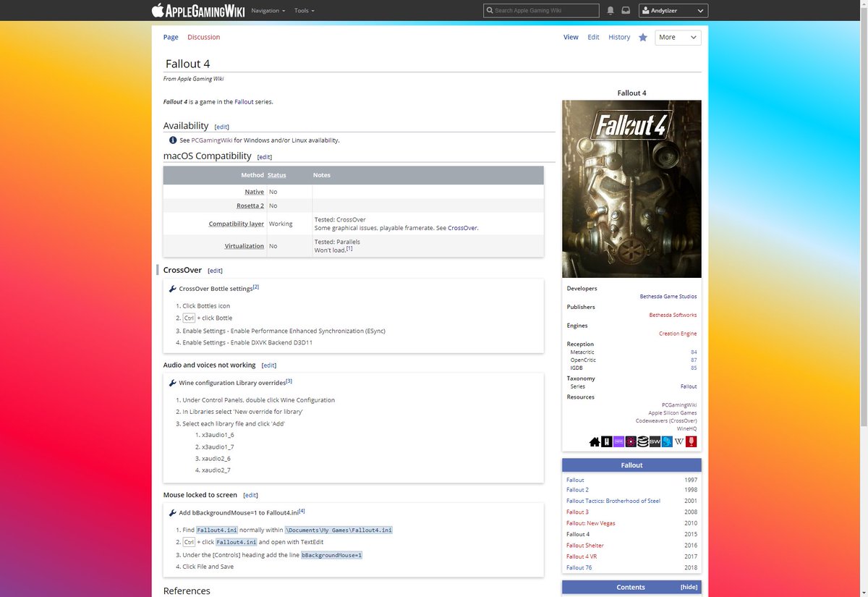
Task: Click the AppleGamingWiki logo
Action: pyautogui.click(x=197, y=10)
